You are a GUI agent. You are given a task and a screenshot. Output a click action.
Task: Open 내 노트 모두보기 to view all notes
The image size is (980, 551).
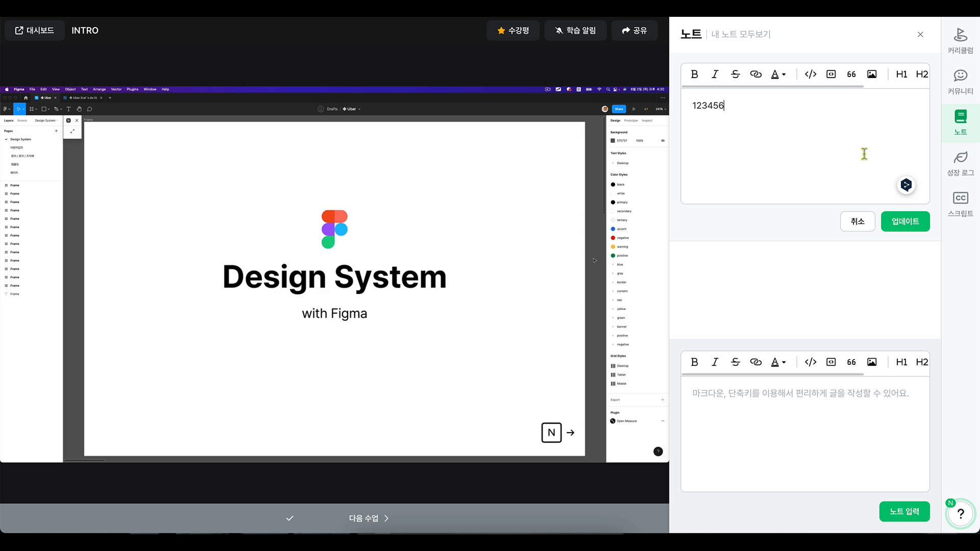pyautogui.click(x=741, y=34)
